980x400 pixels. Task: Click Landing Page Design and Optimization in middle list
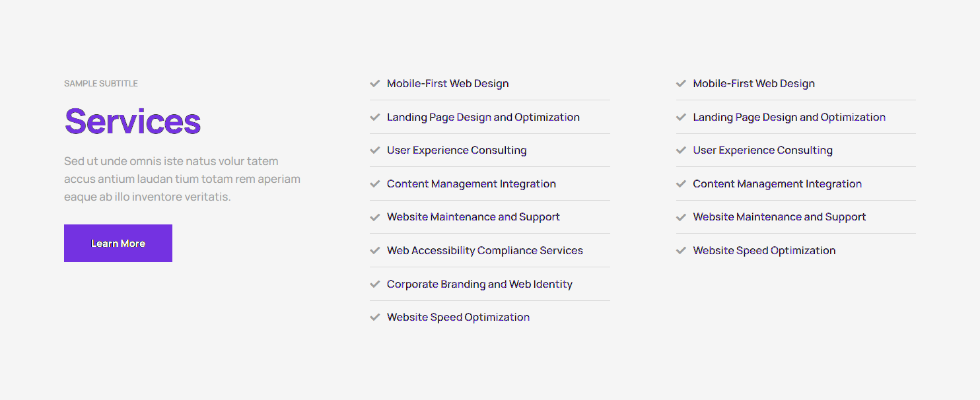tap(483, 117)
